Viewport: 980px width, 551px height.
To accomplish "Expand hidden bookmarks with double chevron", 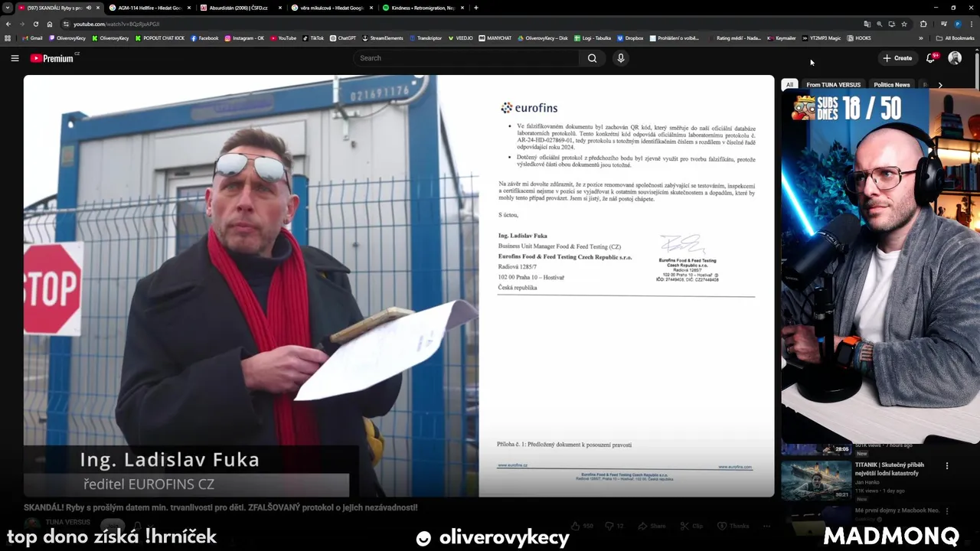I will tap(921, 38).
